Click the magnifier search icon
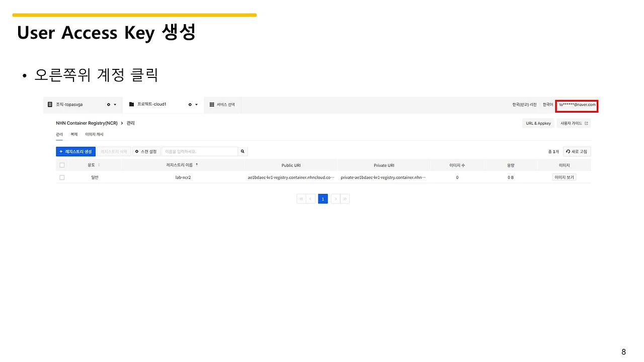 (243, 151)
